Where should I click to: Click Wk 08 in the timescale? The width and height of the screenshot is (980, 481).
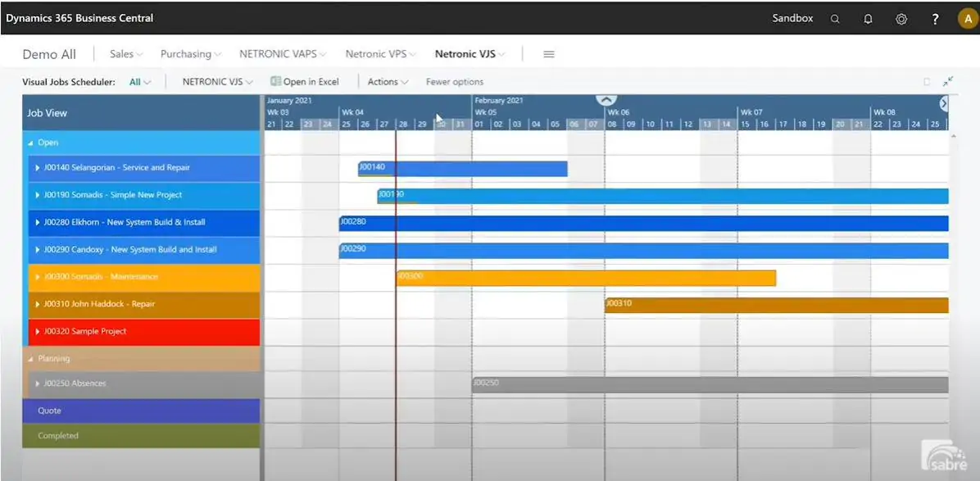pyautogui.click(x=884, y=112)
